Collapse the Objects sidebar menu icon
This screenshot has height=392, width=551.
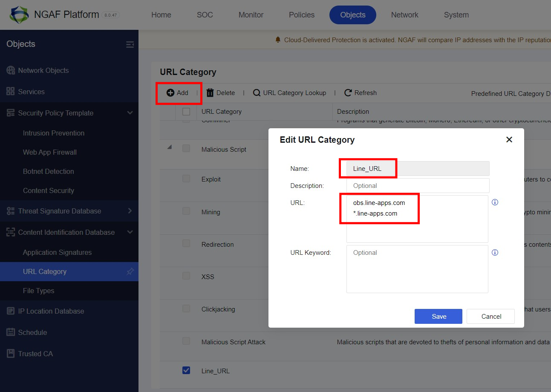coord(130,44)
